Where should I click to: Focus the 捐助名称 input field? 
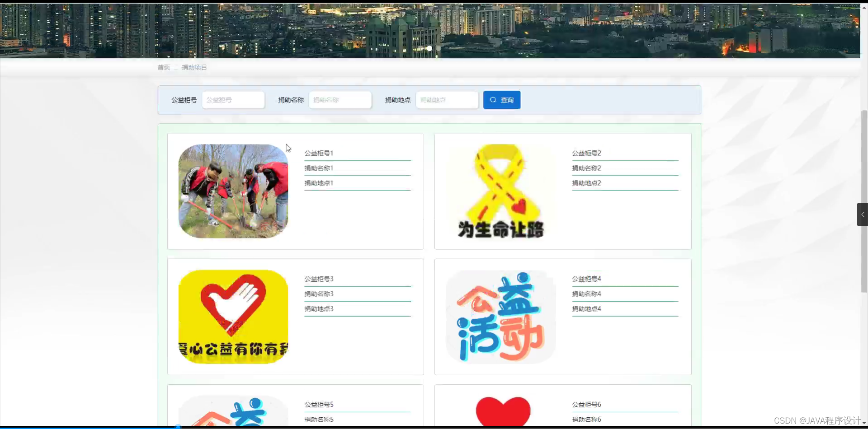pos(340,100)
